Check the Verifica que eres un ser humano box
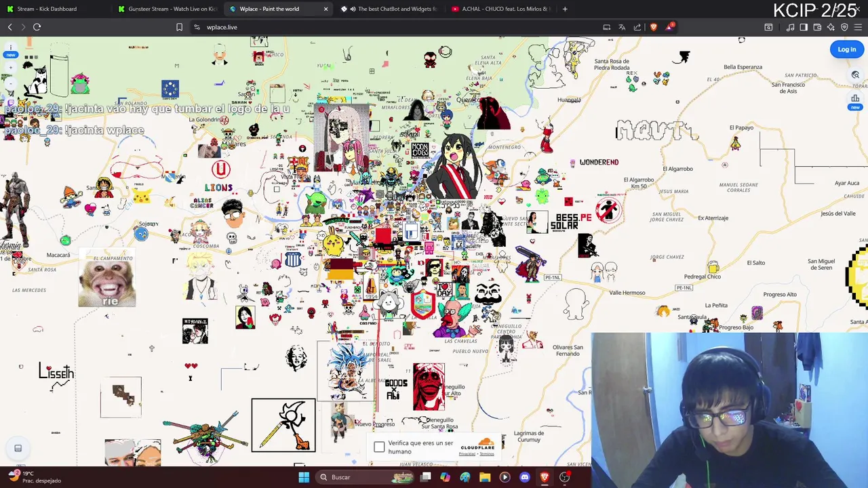Screen dimensions: 868x488 pos(379,447)
